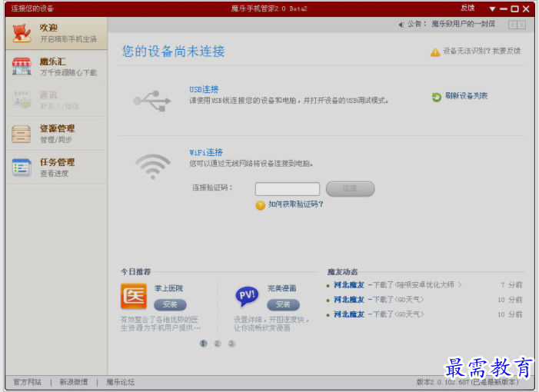Open 官方网站 footer link
Image resolution: width=539 pixels, height=392 pixels.
click(x=27, y=382)
